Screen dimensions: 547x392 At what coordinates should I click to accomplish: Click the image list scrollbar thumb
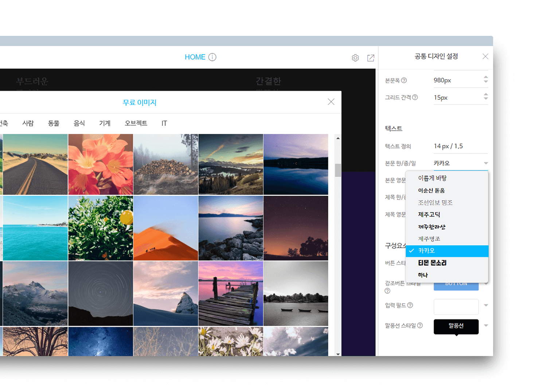(338, 170)
